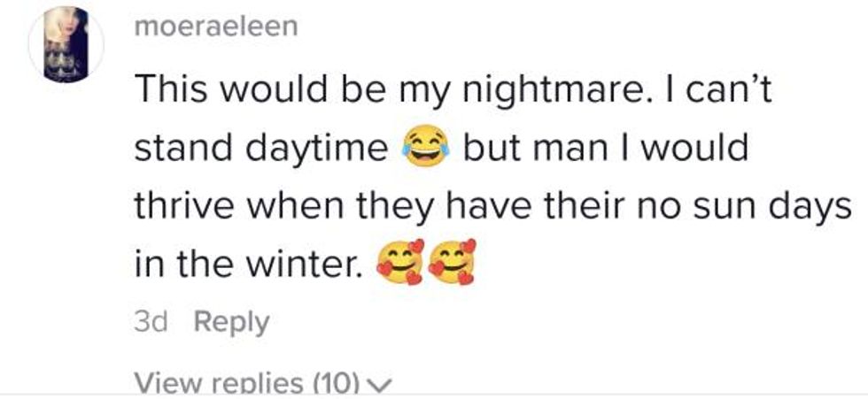868x399 pixels.
Task: Open moeraeleen's profile picture avatar
Action: (x=66, y=44)
